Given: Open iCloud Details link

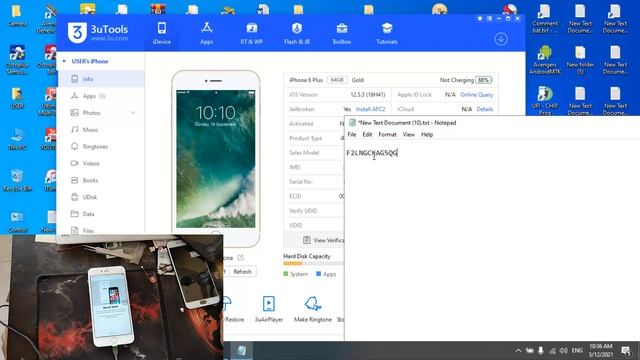Looking at the screenshot, I should 484,109.
